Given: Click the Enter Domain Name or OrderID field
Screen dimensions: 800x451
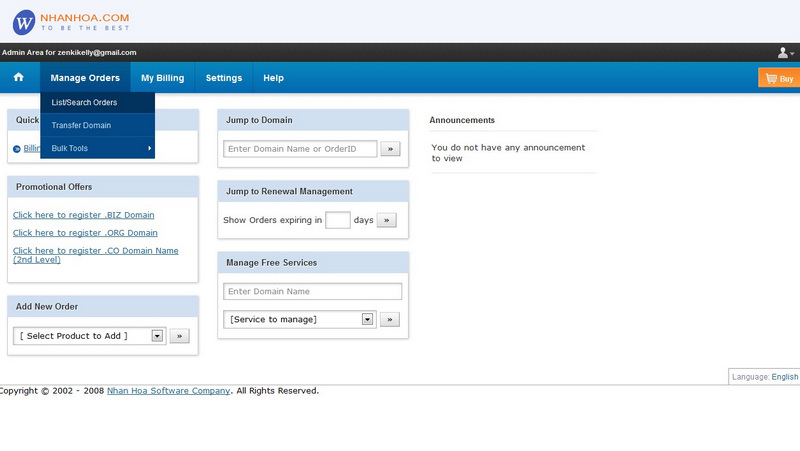Looking at the screenshot, I should pyautogui.click(x=300, y=149).
